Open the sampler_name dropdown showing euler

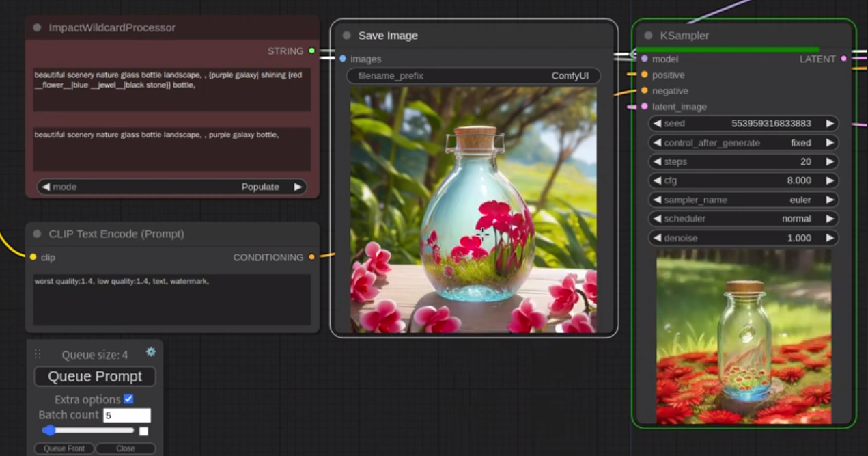point(743,200)
